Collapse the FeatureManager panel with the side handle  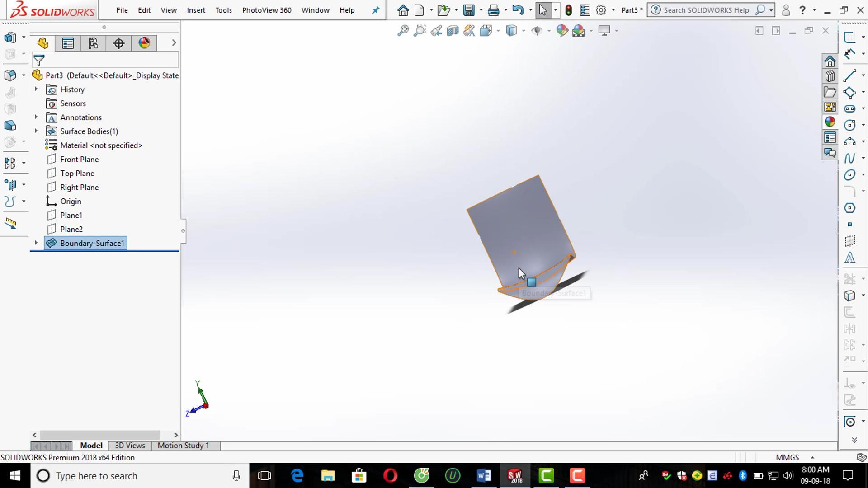(183, 231)
